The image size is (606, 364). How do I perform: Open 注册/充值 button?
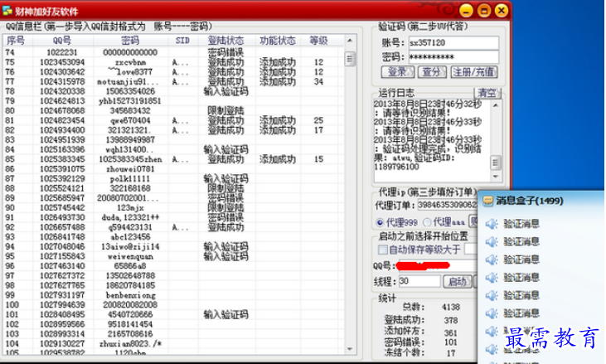(x=474, y=72)
